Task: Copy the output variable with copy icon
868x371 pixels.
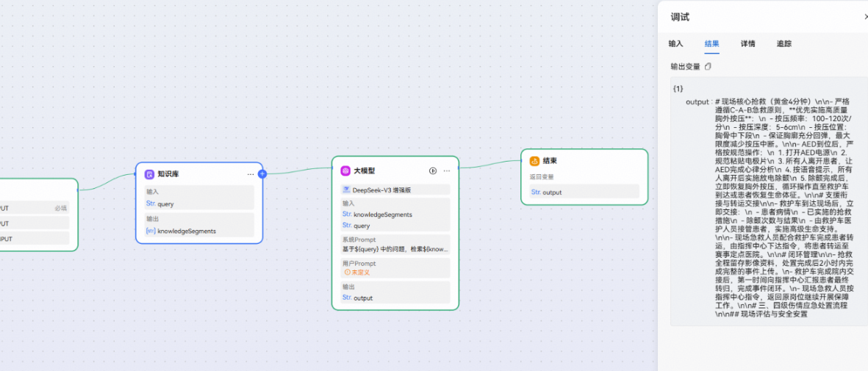Action: (x=708, y=66)
